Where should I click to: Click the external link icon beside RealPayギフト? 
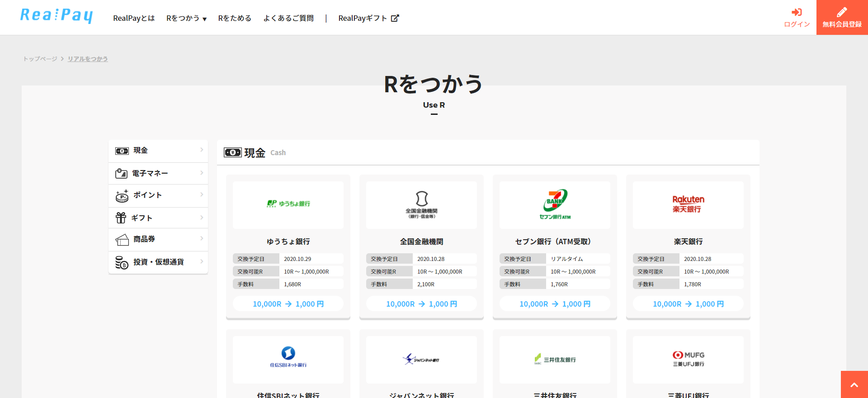[x=395, y=18]
